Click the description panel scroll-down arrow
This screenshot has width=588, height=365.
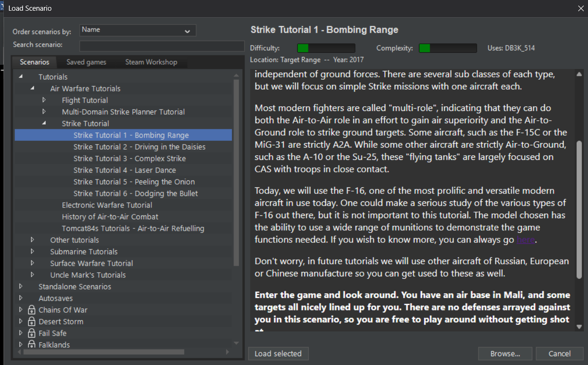[579, 327]
